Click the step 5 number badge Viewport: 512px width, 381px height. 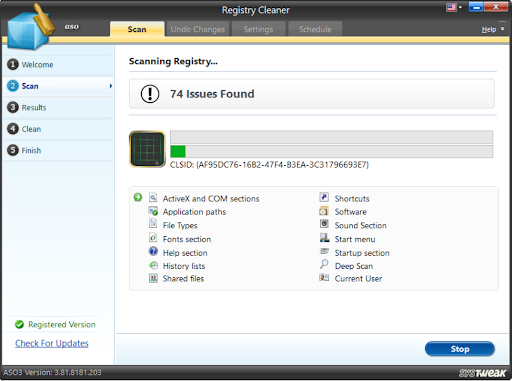[13, 150]
